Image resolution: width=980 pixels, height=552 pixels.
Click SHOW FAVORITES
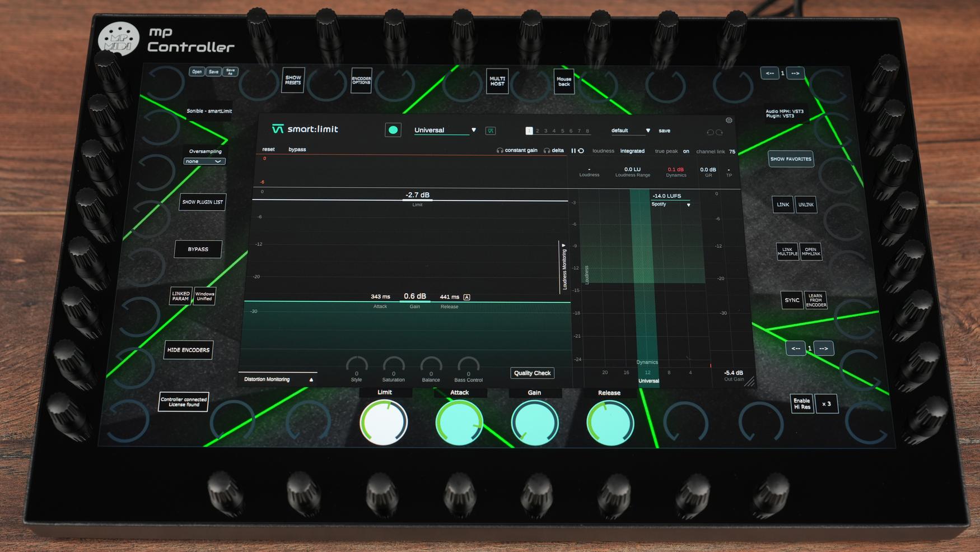coord(791,159)
